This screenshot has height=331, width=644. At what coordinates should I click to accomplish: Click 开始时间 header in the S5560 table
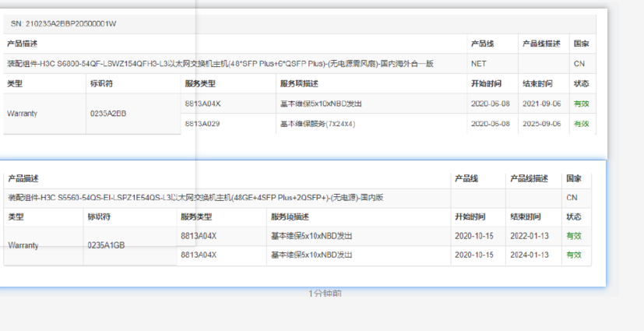click(x=470, y=217)
